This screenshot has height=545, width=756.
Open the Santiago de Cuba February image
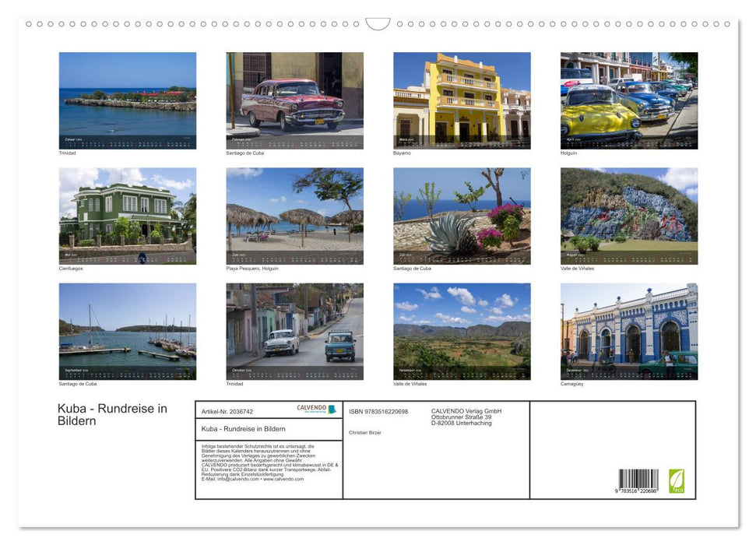click(294, 100)
